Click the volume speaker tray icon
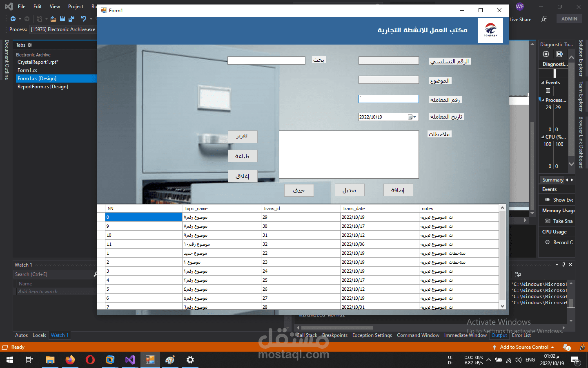Viewport: 588px width, 368px height. pyautogui.click(x=518, y=360)
